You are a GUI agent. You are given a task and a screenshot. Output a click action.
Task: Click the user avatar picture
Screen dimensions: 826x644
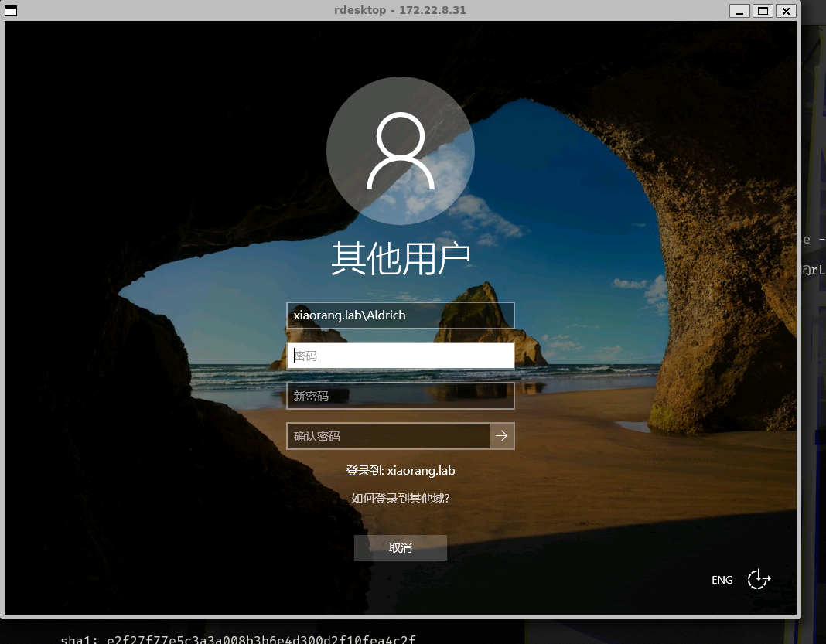(401, 151)
